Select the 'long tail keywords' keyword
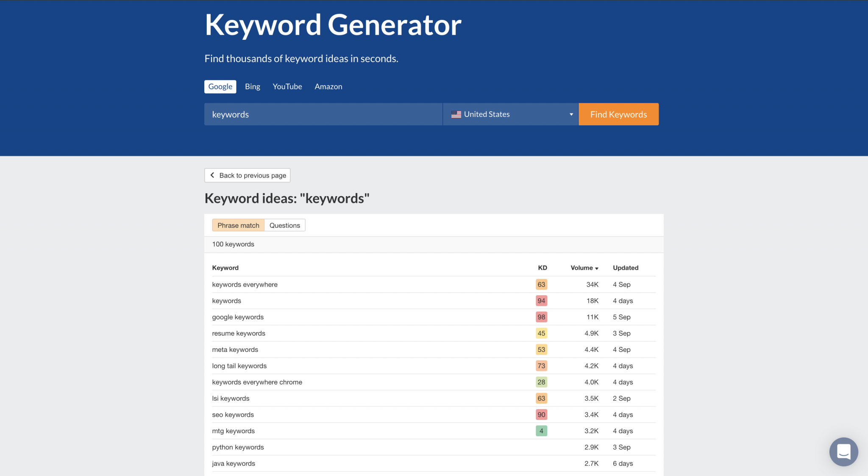 pyautogui.click(x=239, y=366)
